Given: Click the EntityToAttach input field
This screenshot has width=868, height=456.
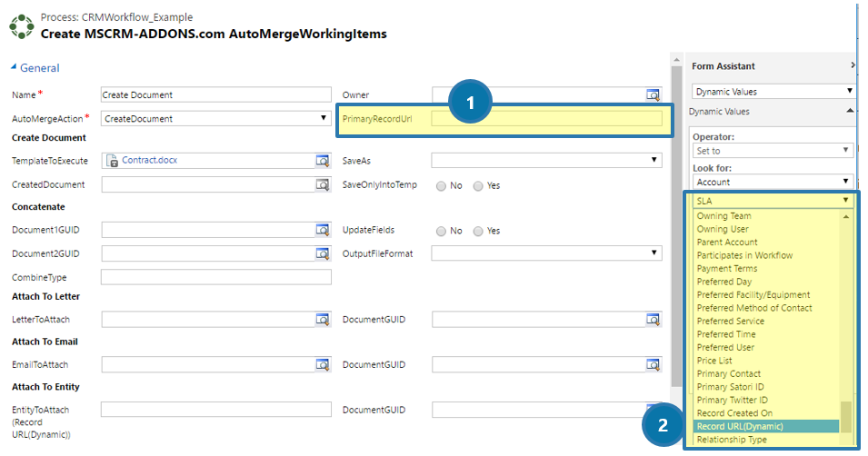Looking at the screenshot, I should coord(216,410).
